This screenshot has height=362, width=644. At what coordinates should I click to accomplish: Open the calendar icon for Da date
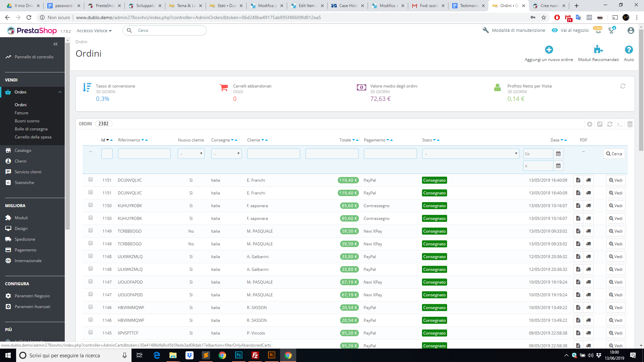click(x=558, y=154)
